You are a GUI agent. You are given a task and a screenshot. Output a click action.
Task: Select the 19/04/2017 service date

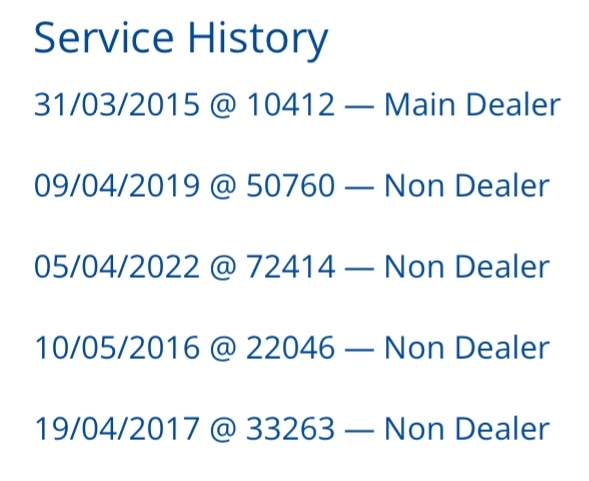pos(117,429)
